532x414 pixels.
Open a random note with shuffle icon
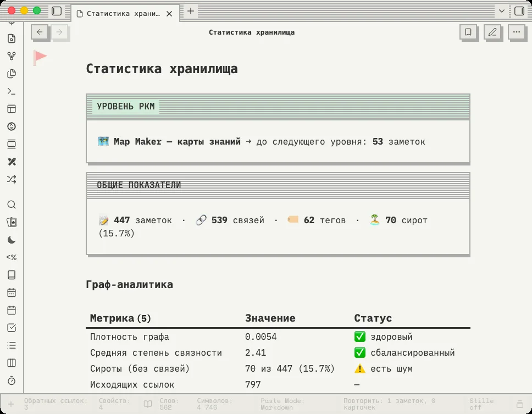coord(12,180)
